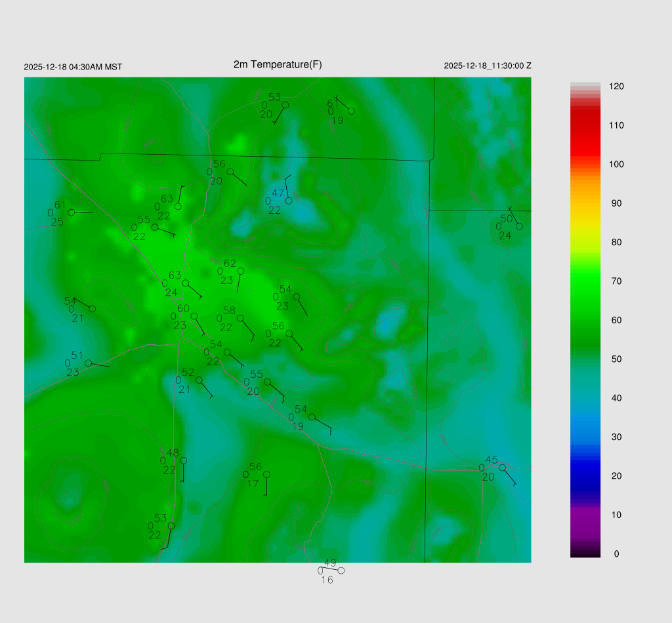Image resolution: width=672 pixels, height=623 pixels.
Task: Select the 58-degree station marker
Action: point(240,319)
